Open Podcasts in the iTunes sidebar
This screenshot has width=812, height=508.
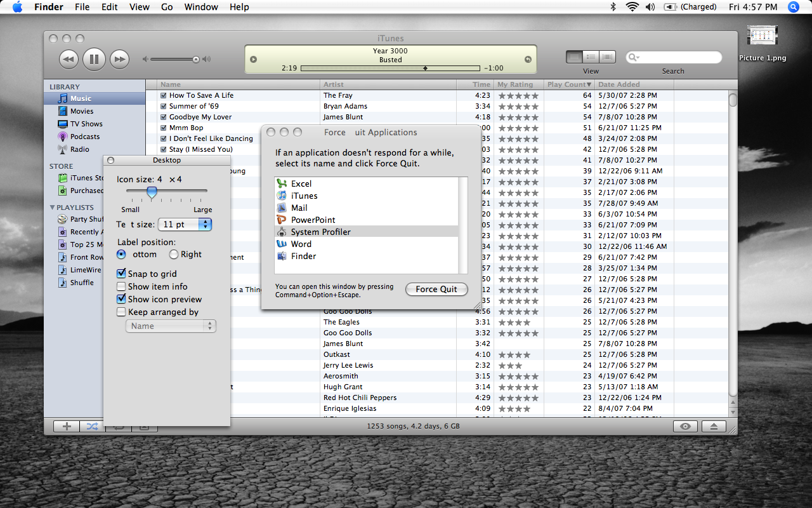(95, 137)
